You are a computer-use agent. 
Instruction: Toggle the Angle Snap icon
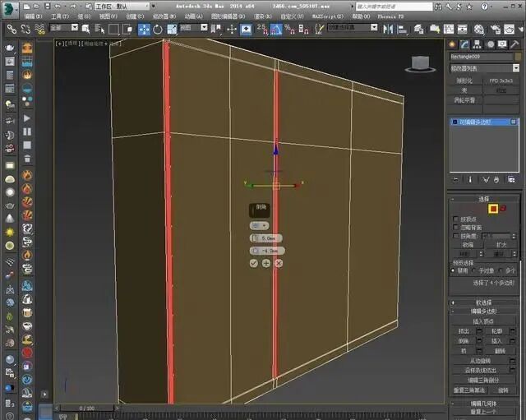[276, 30]
